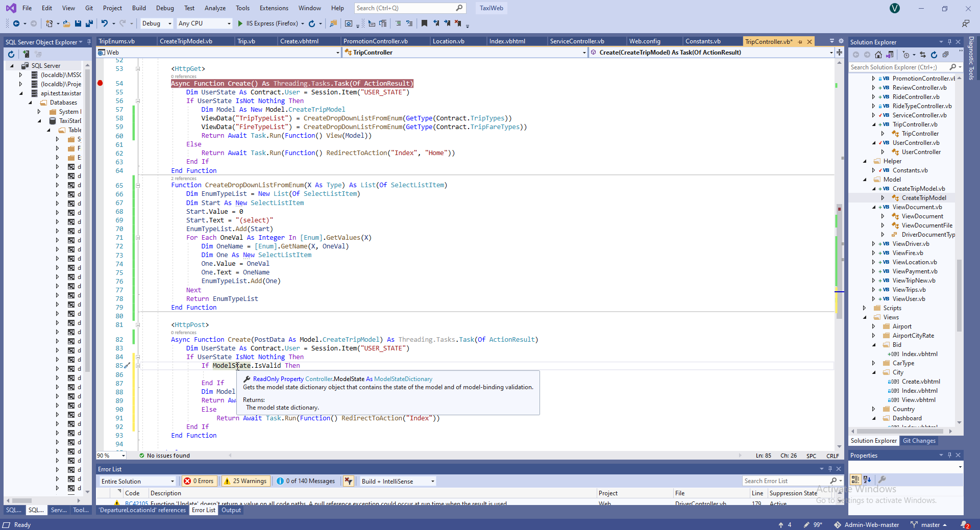Click the Save icon in toolbar
Viewport: 980px width, 530px height.
coord(78,23)
